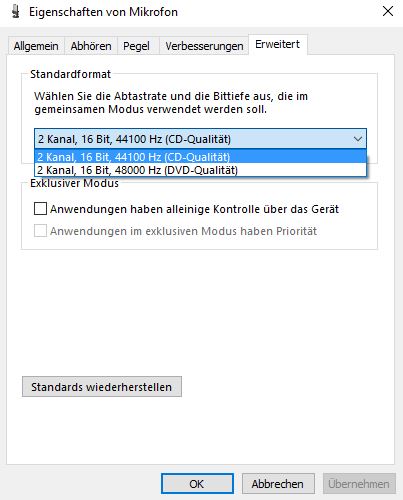
Task: Click the Standardformat combo box field
Action: pyautogui.click(x=200, y=139)
